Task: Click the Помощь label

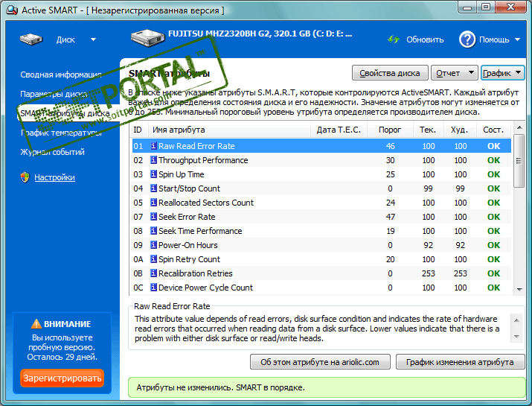Action: point(494,39)
